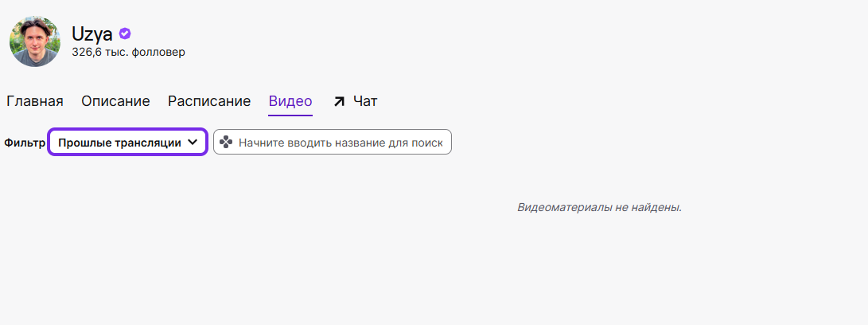Click the Uzya channel name
The image size is (868, 325).
92,33
